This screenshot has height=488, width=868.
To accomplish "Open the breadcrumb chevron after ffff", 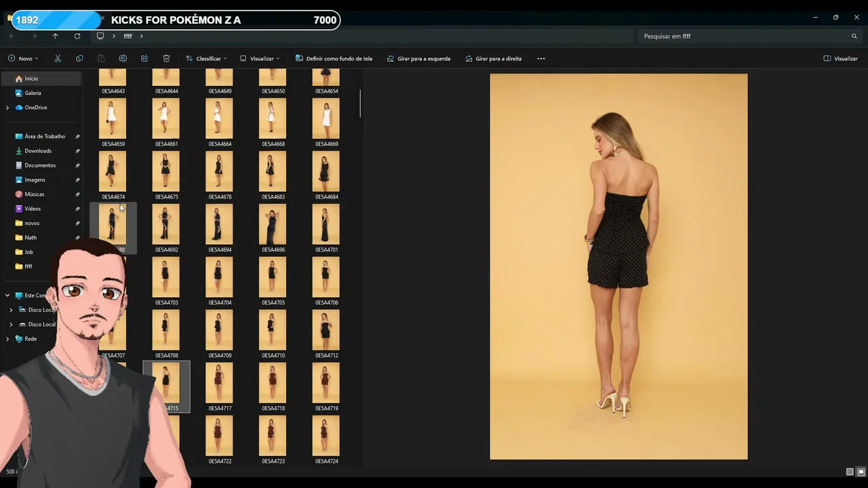I will 142,36.
